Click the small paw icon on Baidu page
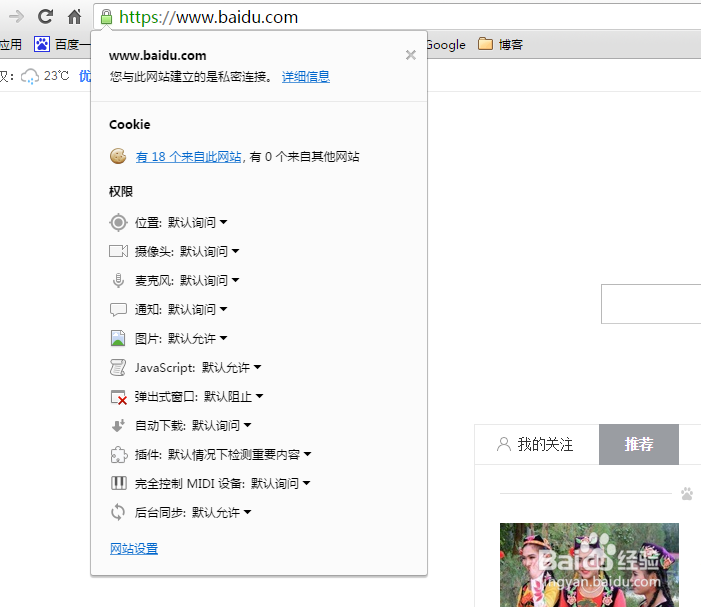 pyautogui.click(x=687, y=494)
